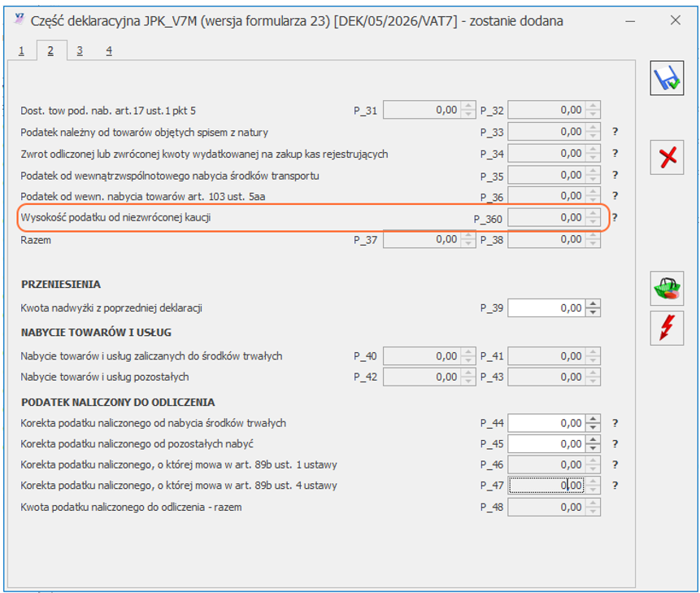Click the up arrow of field P_44
Screen dimensions: 700x593
point(593,419)
